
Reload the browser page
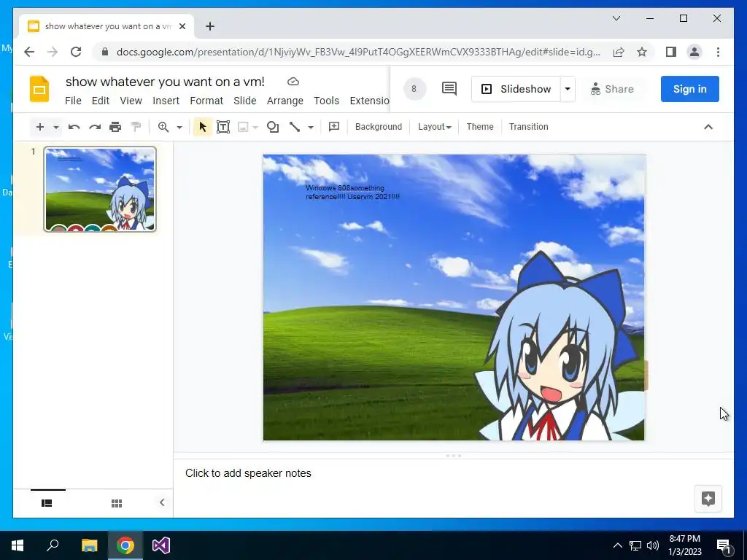[x=76, y=52]
